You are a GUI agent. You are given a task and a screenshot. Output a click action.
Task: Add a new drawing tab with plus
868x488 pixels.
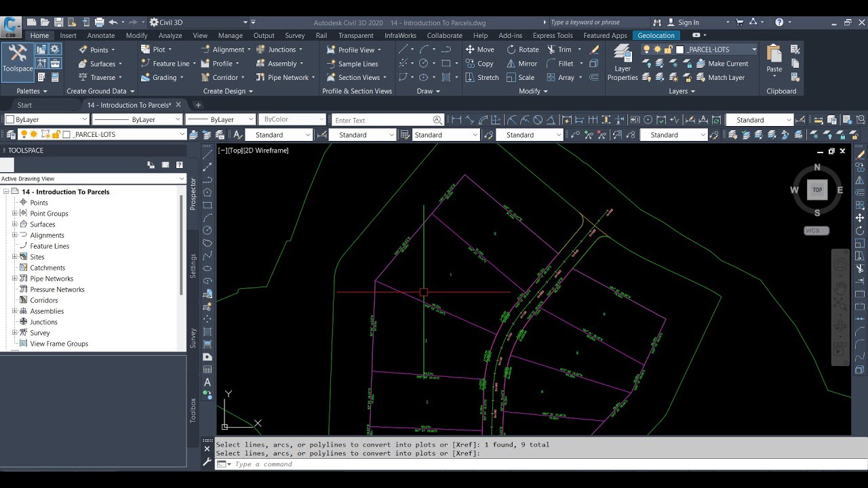coord(198,105)
